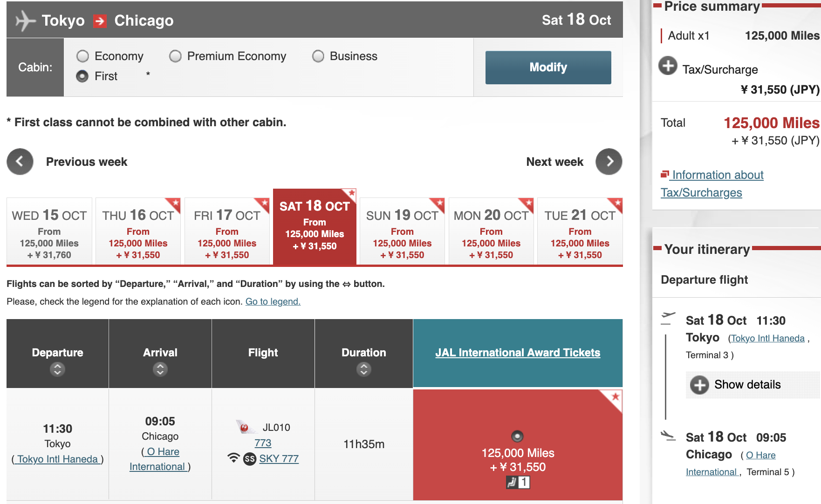Click the Previous week arrow icon
The image size is (821, 504).
pos(20,162)
